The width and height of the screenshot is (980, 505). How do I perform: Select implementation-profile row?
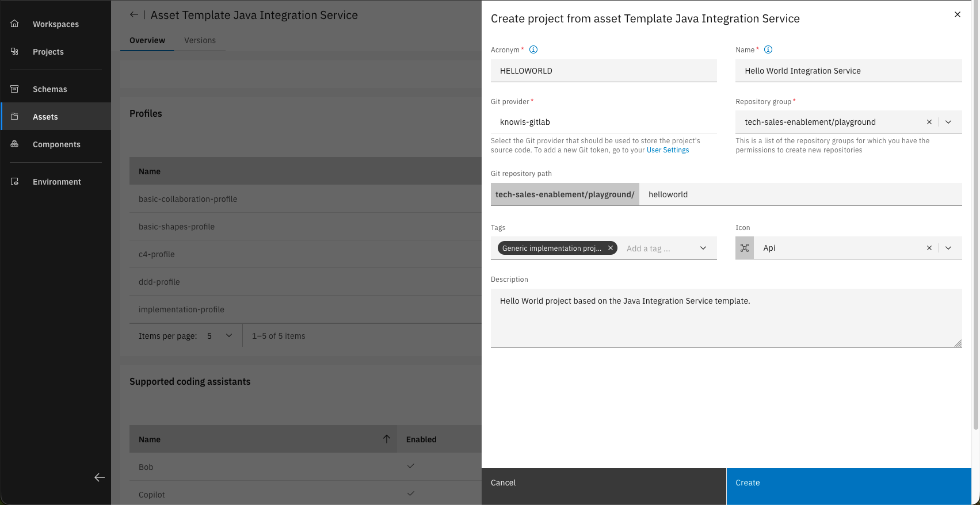305,309
